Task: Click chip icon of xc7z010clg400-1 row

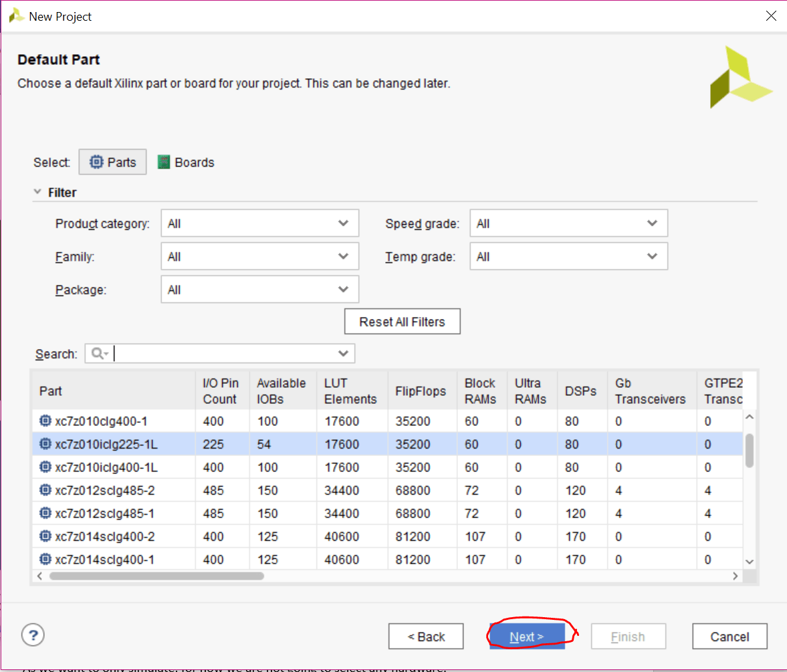Action: (45, 421)
